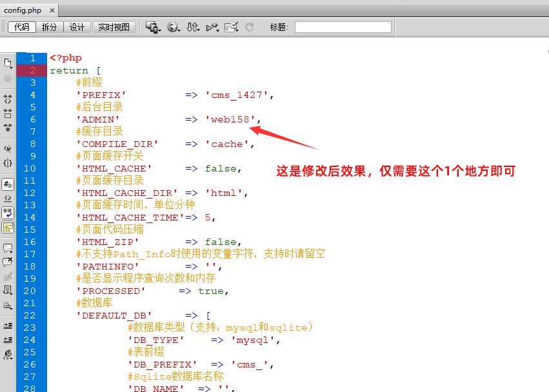The height and width of the screenshot is (392, 549).
Task: Click the Indent Code icon
Action: coord(8,326)
